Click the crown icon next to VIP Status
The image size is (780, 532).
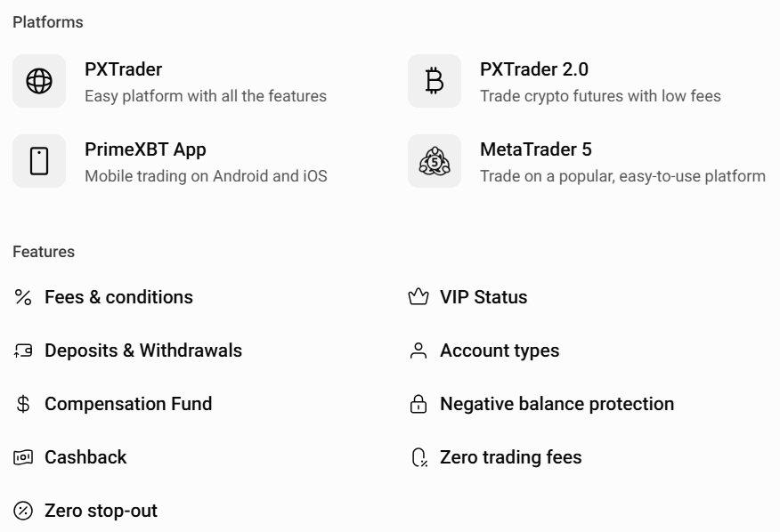click(418, 297)
